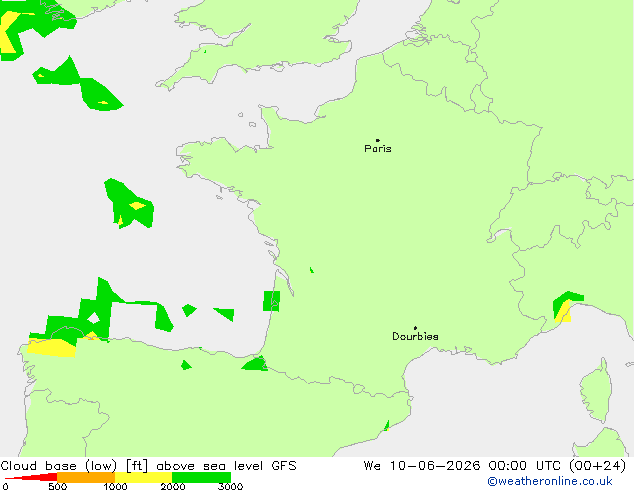Click the Dourbies dot marker
The width and height of the screenshot is (634, 490).
click(x=415, y=328)
